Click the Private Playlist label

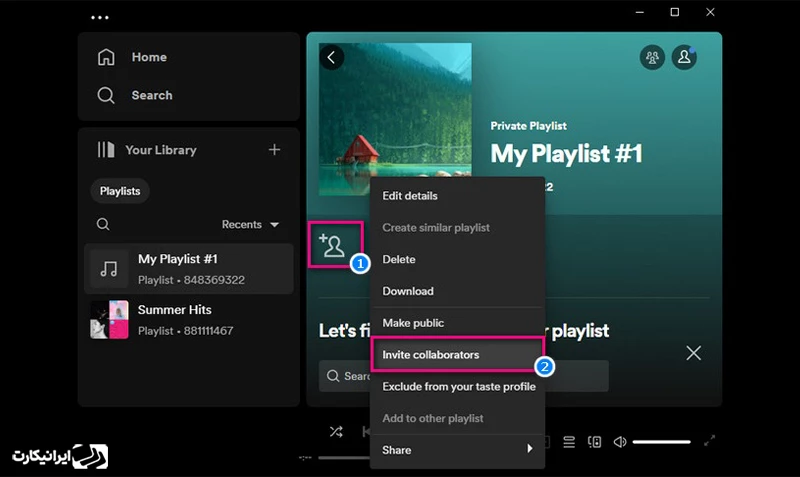point(529,126)
